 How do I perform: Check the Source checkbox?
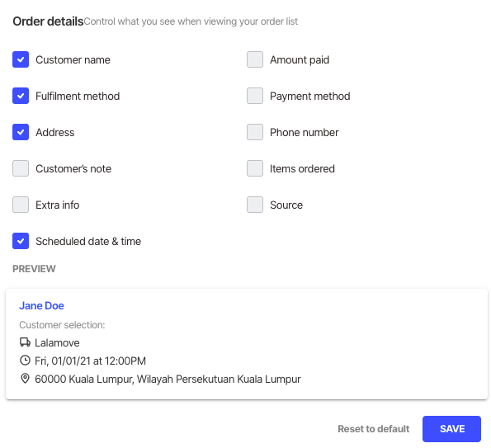255,205
